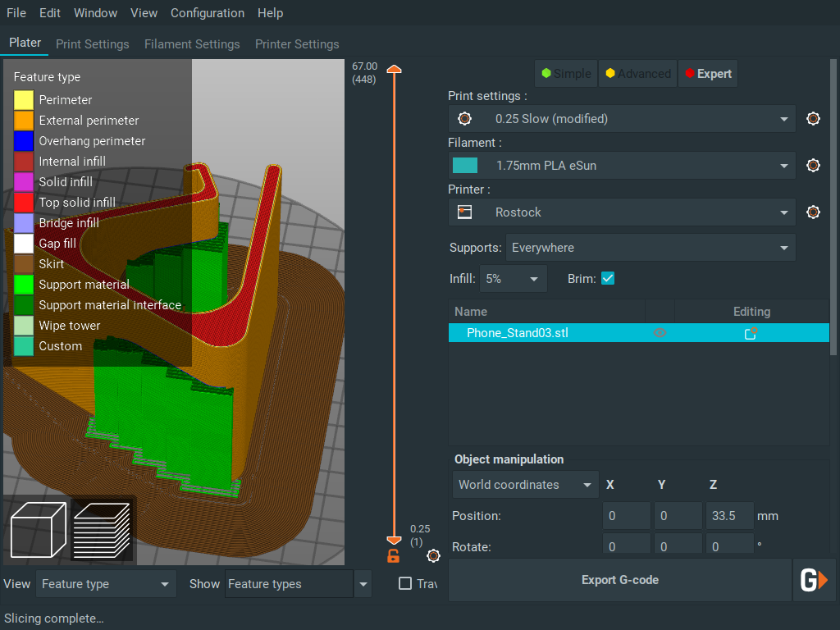This screenshot has height=630, width=840.
Task: Toggle the orange lock below the layer slider
Action: pos(393,555)
